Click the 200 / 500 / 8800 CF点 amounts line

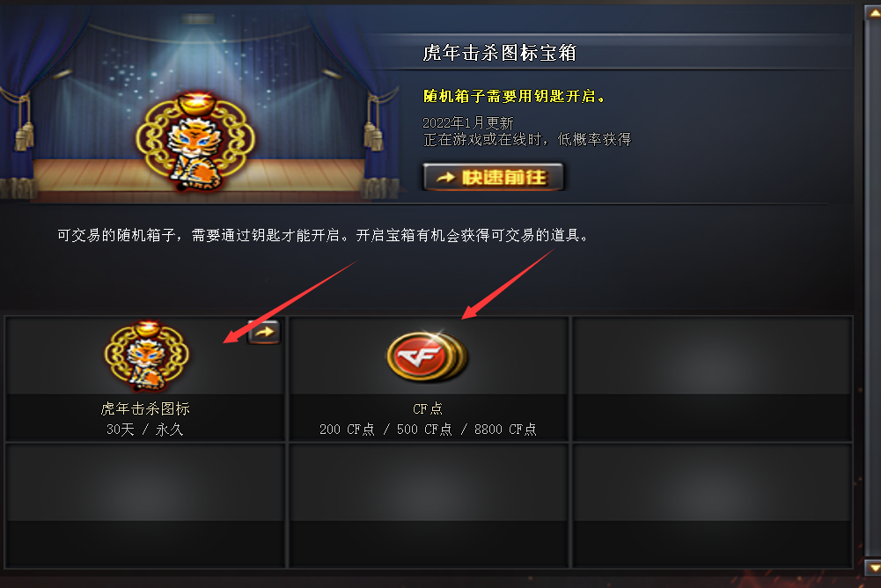(428, 430)
